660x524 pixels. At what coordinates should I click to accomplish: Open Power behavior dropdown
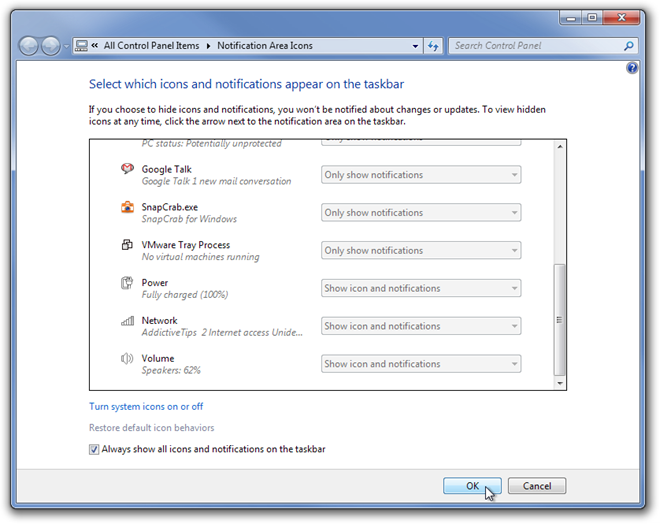point(421,288)
